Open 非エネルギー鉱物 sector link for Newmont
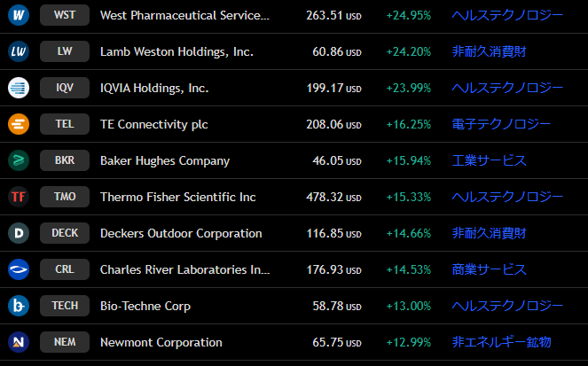 [x=501, y=342]
